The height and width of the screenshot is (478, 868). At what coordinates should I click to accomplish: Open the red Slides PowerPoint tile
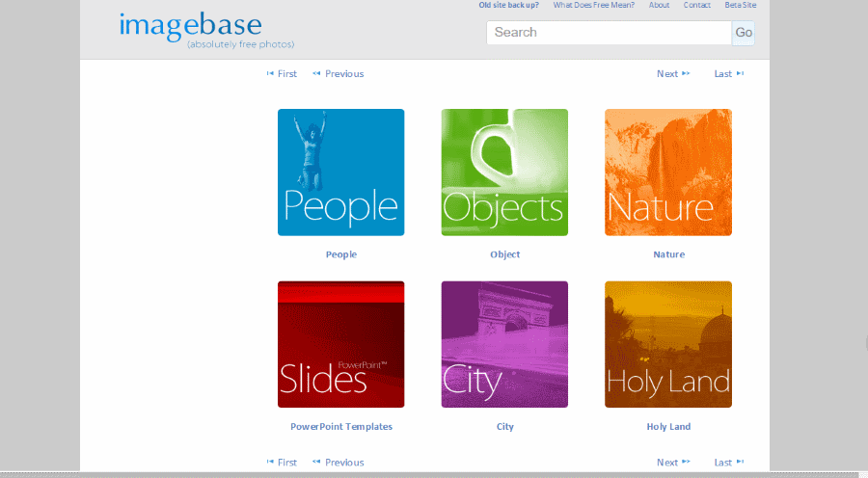[x=341, y=344]
